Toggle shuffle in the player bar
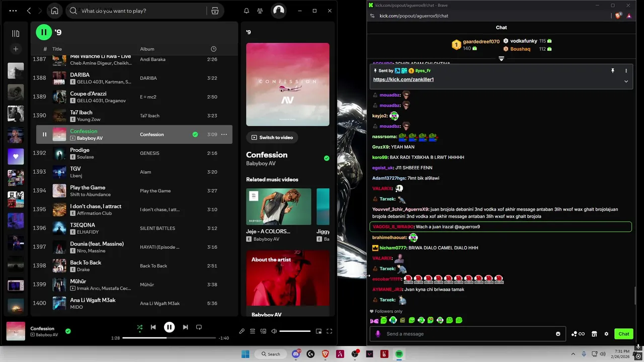The image size is (644, 362). [x=140, y=327]
